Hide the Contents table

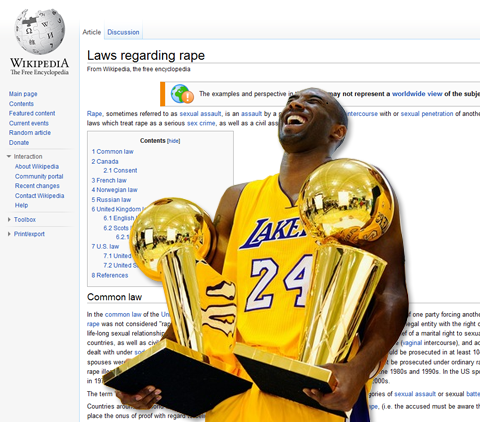coord(173,141)
